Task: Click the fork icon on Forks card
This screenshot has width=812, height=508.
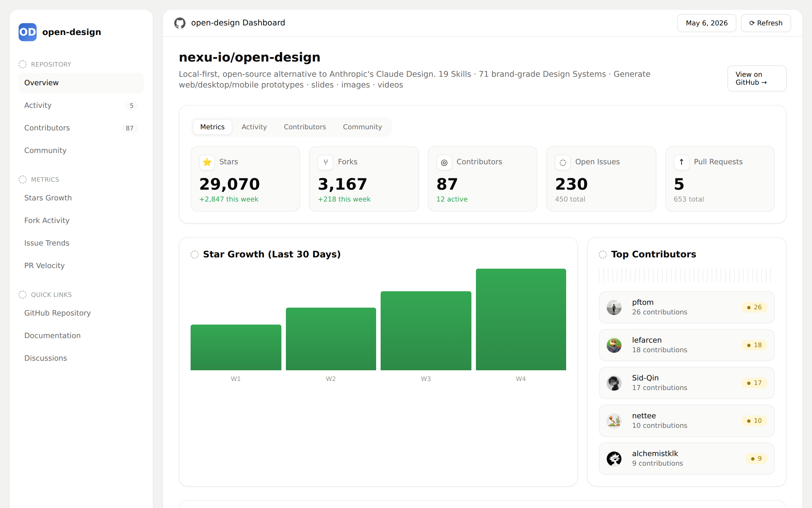Action: coord(325,162)
